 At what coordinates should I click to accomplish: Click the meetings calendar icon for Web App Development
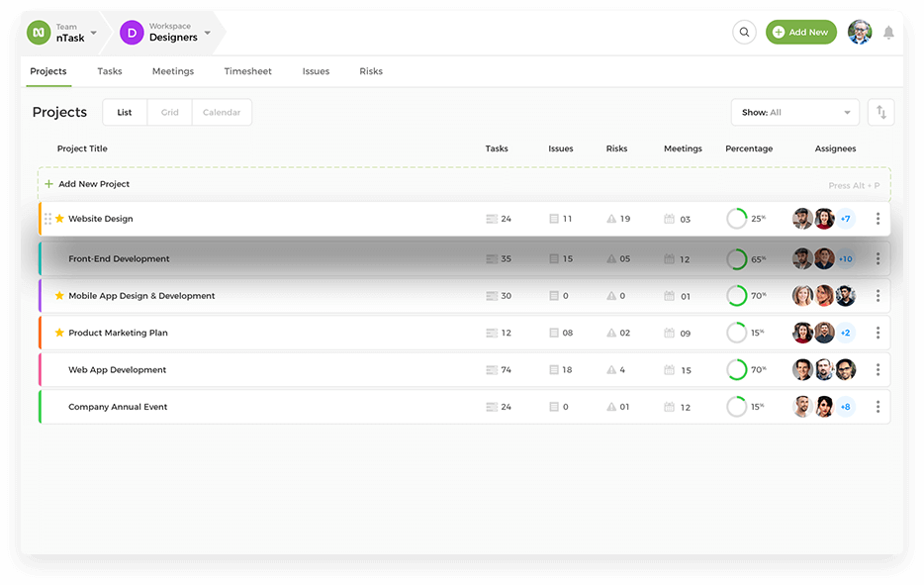(670, 370)
